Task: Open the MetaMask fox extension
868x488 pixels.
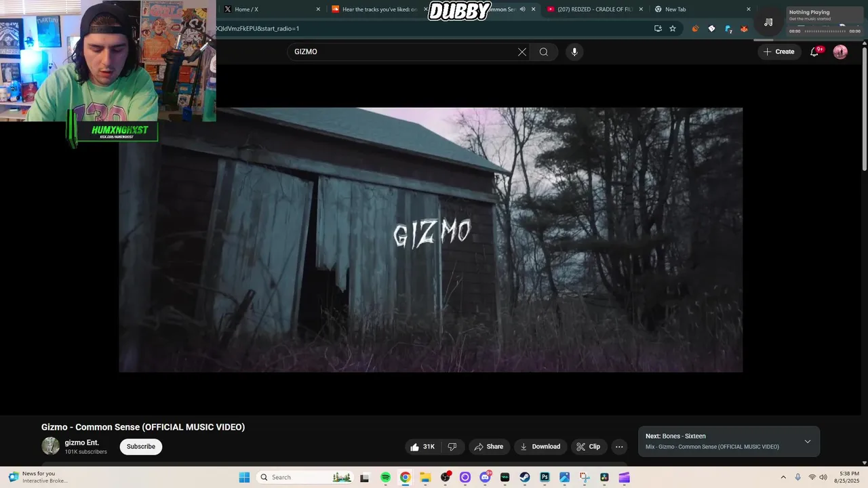Action: 744,28
